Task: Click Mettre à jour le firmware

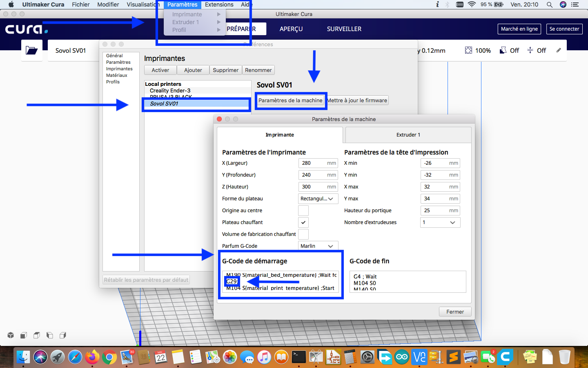Action: point(357,101)
